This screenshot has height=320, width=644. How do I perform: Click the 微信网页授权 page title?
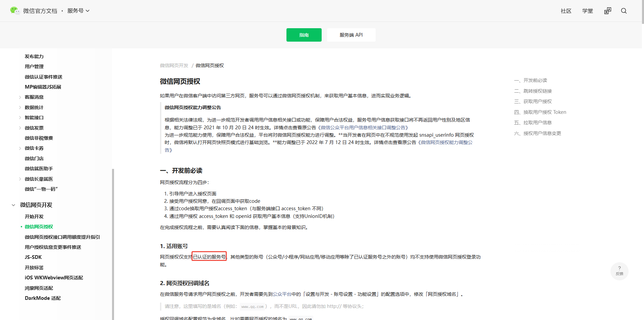[180, 81]
